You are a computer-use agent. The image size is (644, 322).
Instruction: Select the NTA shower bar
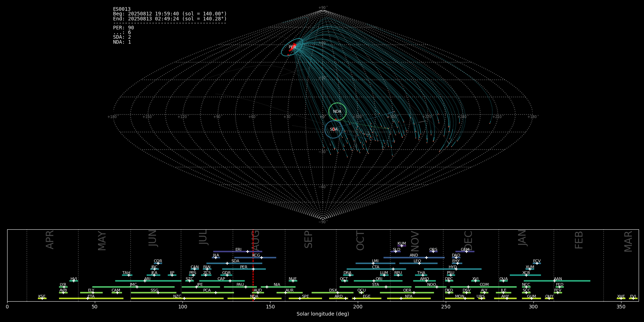(x=409, y=298)
